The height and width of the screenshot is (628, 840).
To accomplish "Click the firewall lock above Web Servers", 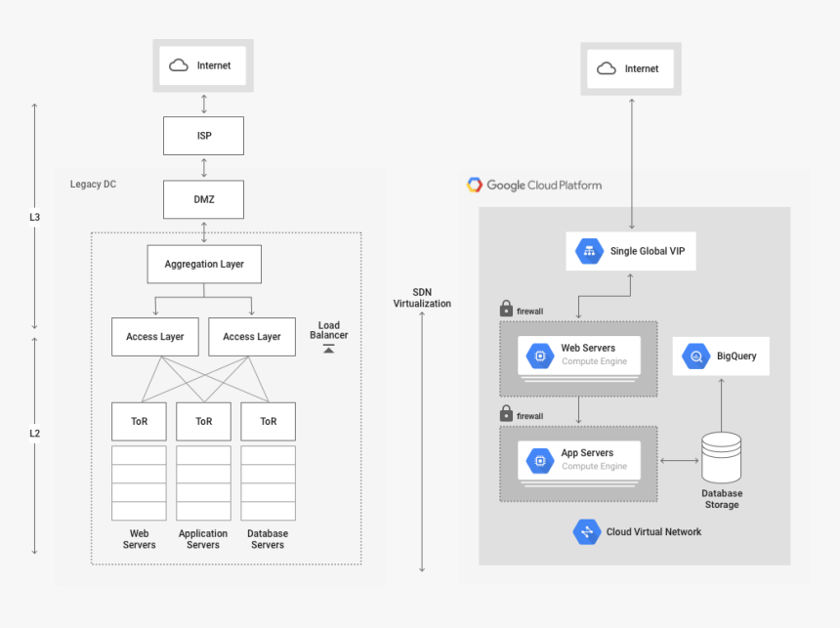I will (506, 309).
